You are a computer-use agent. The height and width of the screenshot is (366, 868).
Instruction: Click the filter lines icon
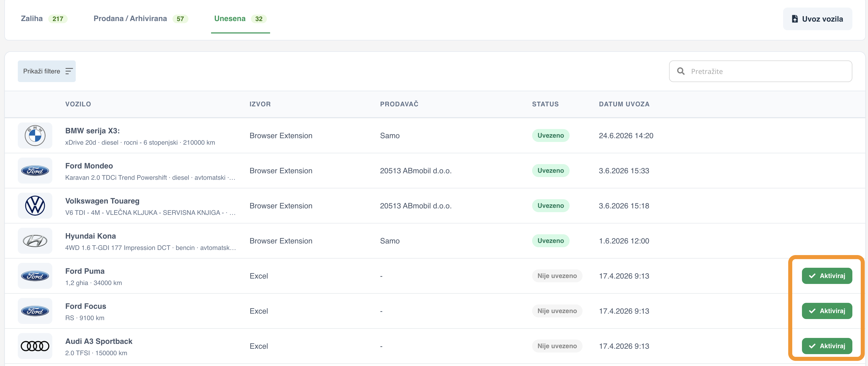pos(69,71)
